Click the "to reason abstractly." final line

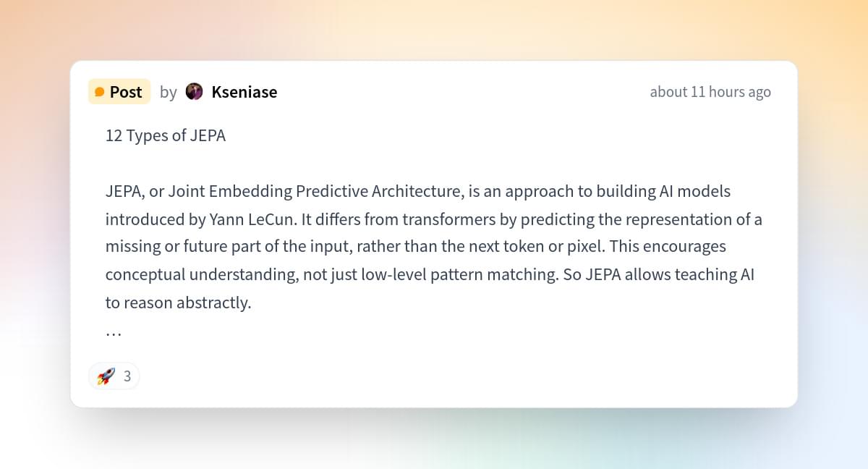pos(178,303)
